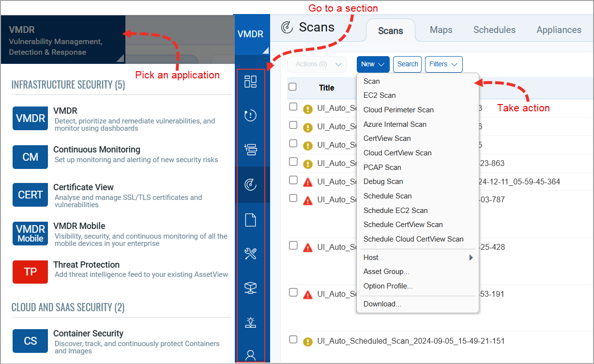Viewport: 594px width, 364px height.
Task: Open the Filters dropdown
Action: coord(444,64)
